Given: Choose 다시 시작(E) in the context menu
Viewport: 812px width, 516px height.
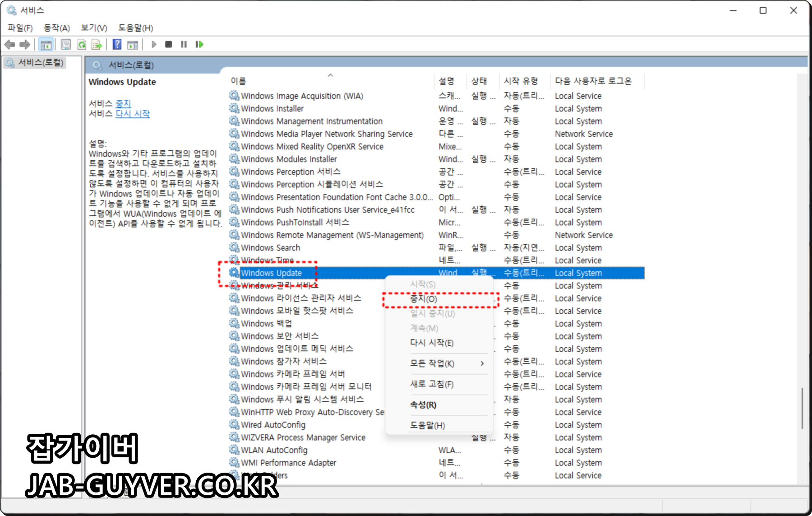Looking at the screenshot, I should [x=440, y=343].
